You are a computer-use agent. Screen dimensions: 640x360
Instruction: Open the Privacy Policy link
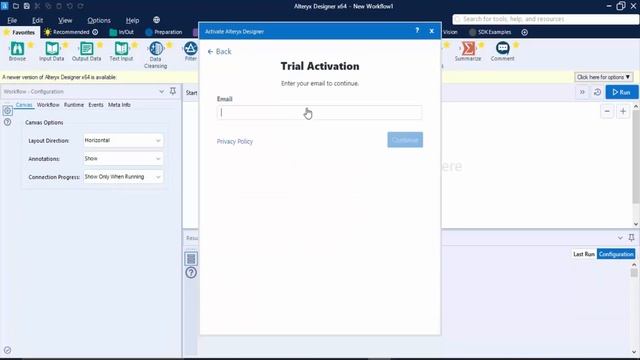click(235, 141)
